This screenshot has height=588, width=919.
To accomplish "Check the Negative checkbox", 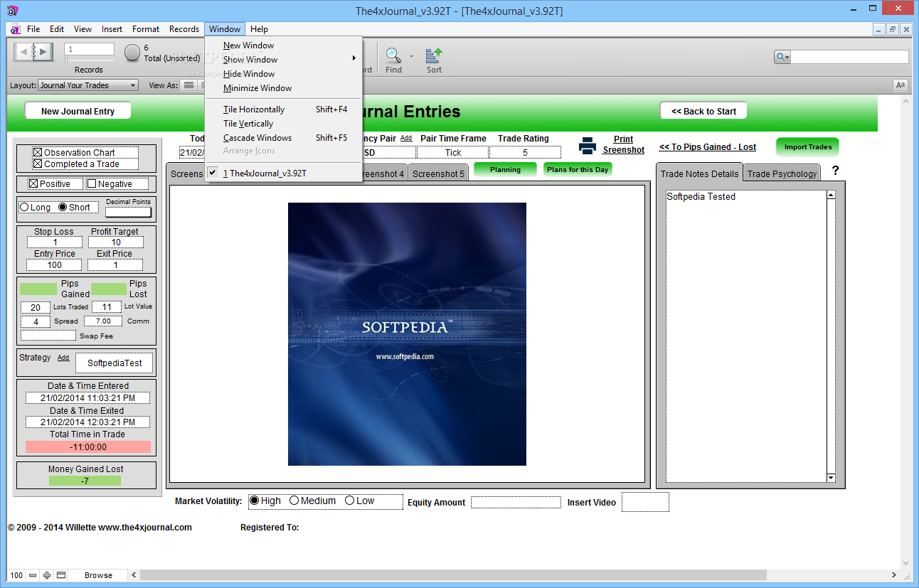I will click(92, 183).
